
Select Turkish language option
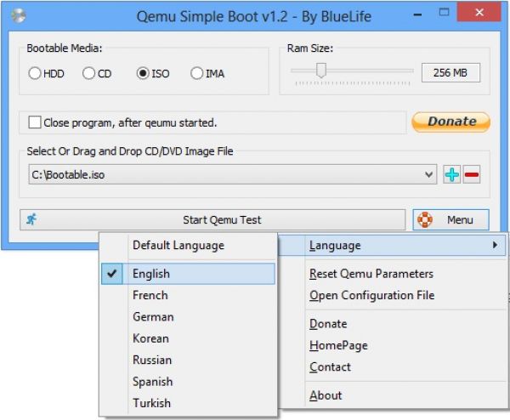pos(151,403)
